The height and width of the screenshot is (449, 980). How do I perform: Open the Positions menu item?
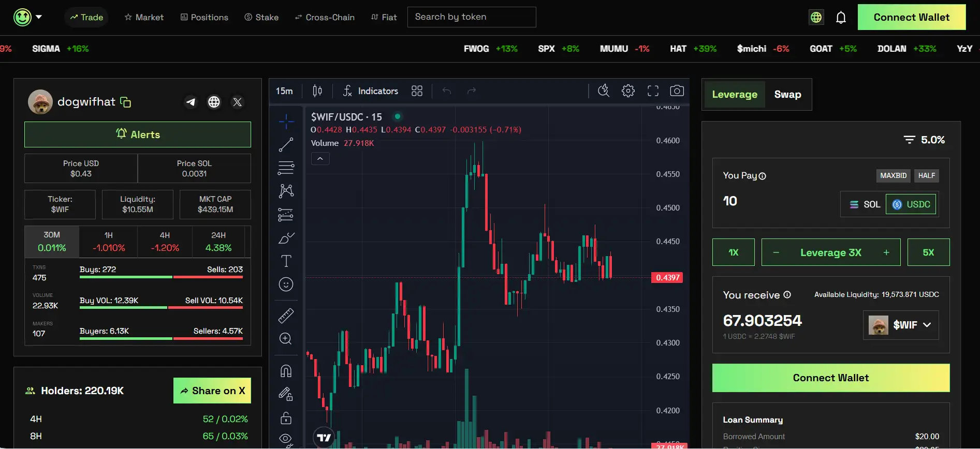point(204,17)
